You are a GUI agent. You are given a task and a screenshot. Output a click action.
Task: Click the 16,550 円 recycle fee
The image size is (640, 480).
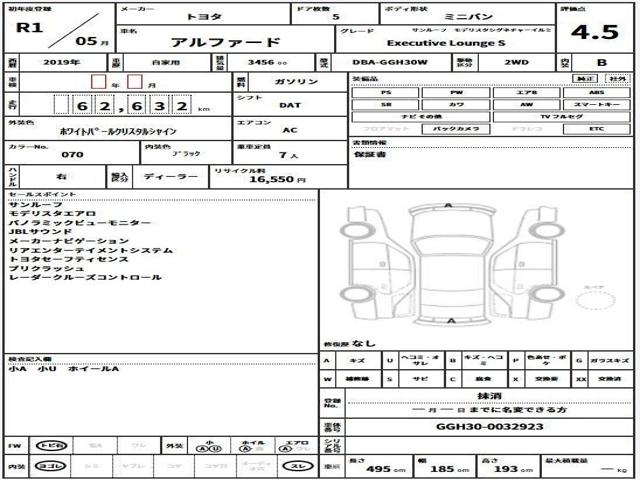(x=277, y=179)
